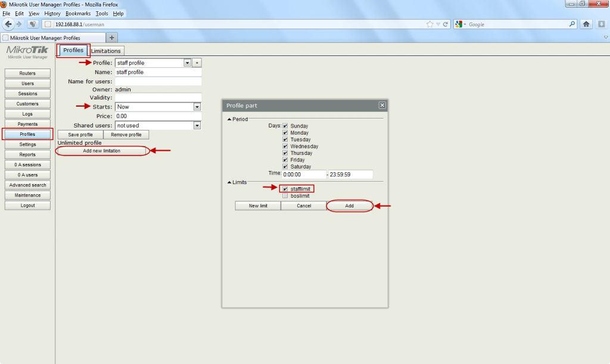Image resolution: width=610 pixels, height=364 pixels.
Task: Click the New limit button
Action: click(x=258, y=206)
